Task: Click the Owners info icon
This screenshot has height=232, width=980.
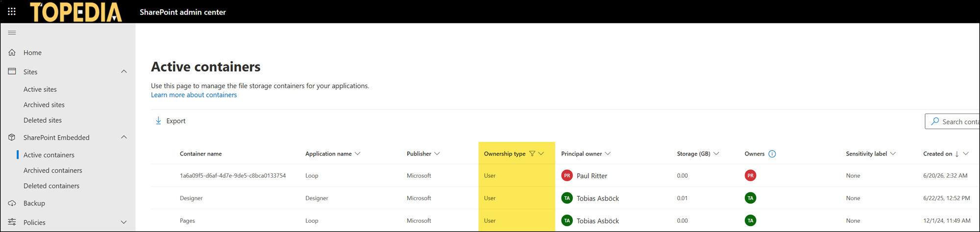Action: (x=772, y=154)
